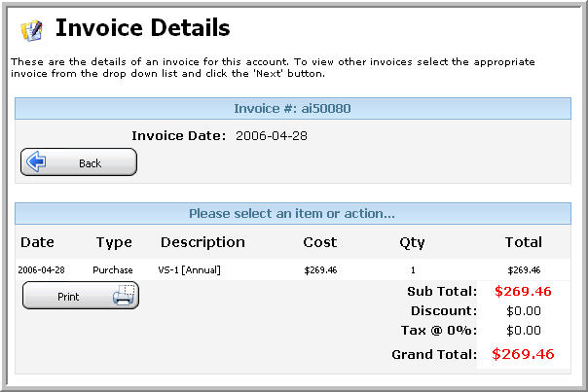Click the Qty column header
The width and height of the screenshot is (588, 392).
(x=412, y=243)
